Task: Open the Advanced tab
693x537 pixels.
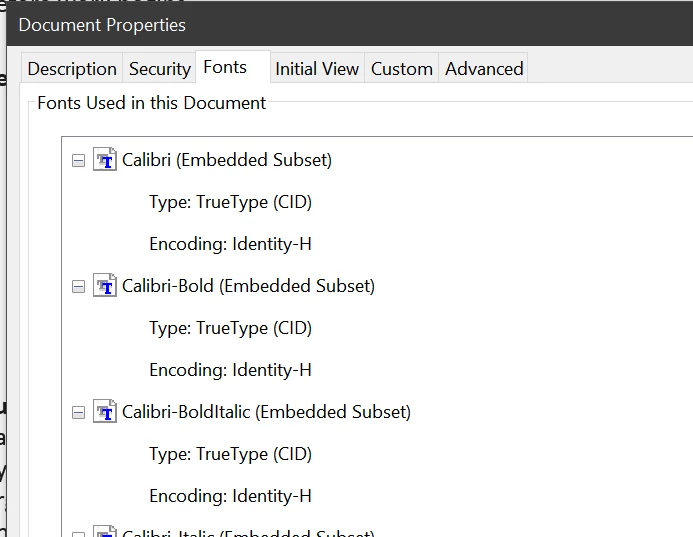Action: 484,69
